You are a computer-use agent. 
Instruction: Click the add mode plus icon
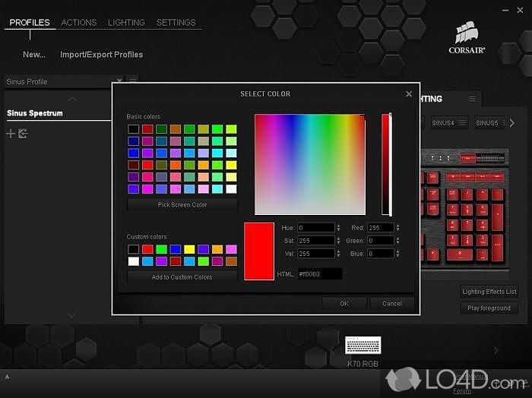[11, 134]
